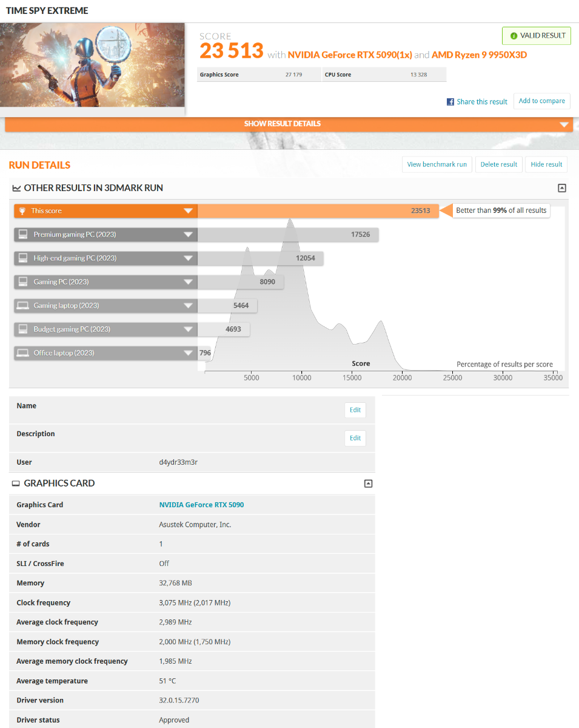Click Hide result button
Screen dimensions: 579x728
(x=546, y=164)
